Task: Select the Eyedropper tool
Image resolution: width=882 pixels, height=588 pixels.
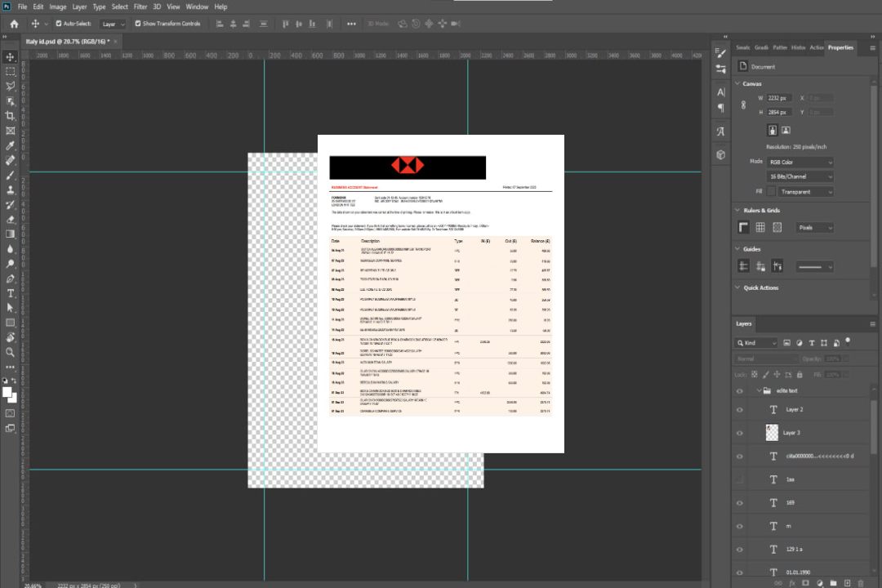Action: [11, 145]
